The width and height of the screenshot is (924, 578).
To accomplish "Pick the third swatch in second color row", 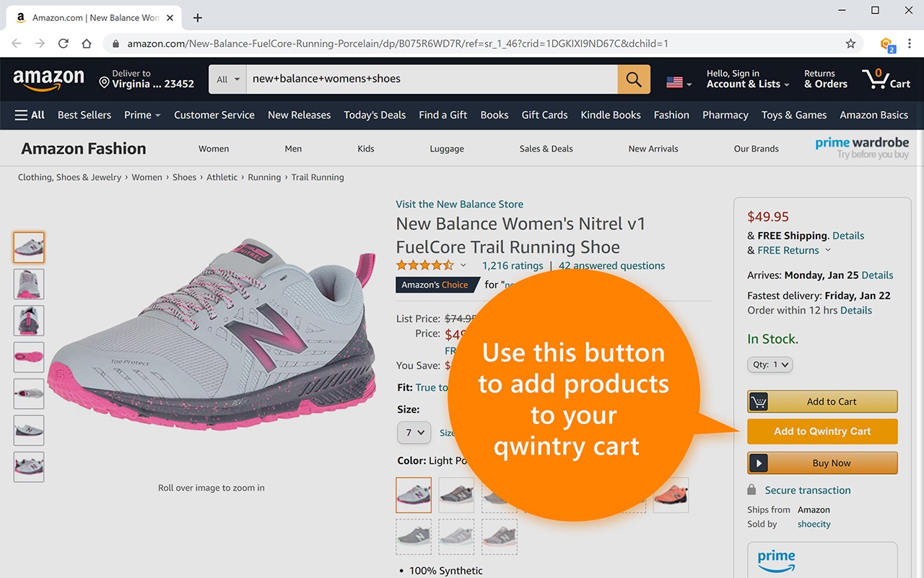I will pyautogui.click(x=500, y=537).
